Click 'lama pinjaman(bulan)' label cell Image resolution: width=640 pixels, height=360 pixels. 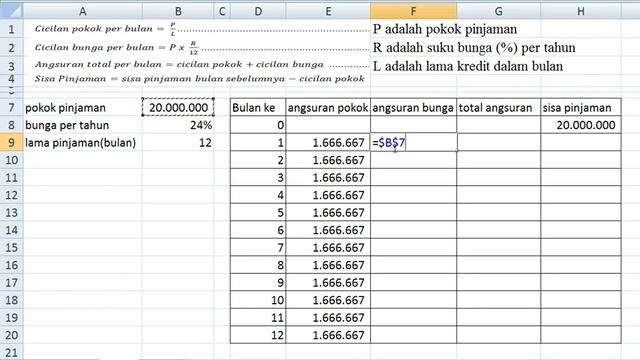coord(83,142)
